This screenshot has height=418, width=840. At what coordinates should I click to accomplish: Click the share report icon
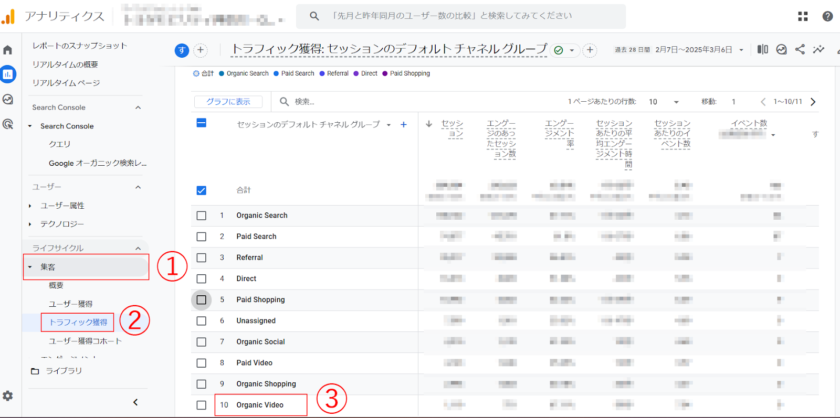[x=800, y=49]
